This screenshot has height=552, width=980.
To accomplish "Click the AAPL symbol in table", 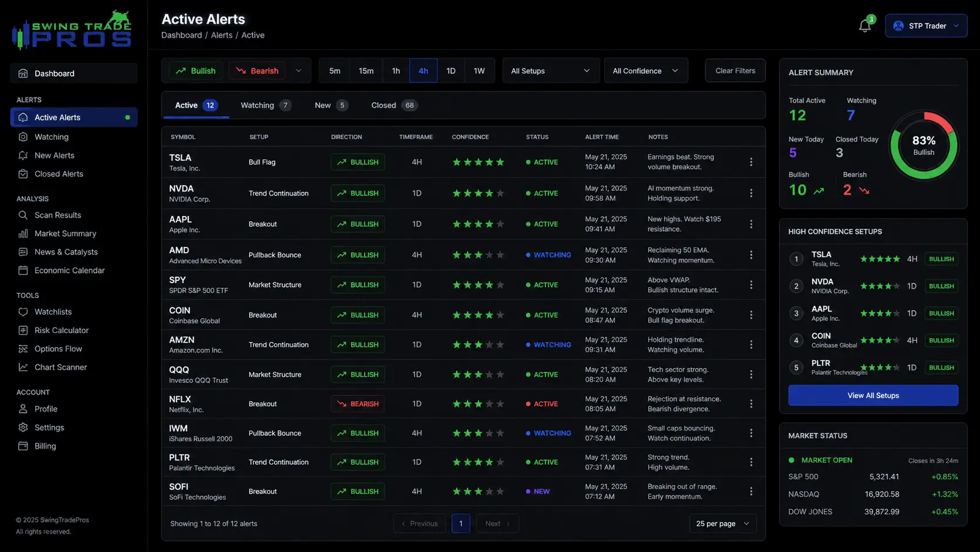I will (181, 219).
